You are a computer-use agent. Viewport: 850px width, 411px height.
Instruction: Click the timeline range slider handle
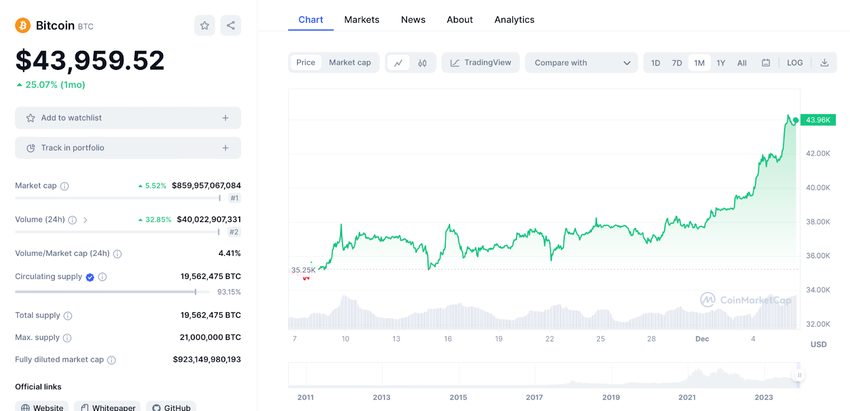[x=799, y=375]
